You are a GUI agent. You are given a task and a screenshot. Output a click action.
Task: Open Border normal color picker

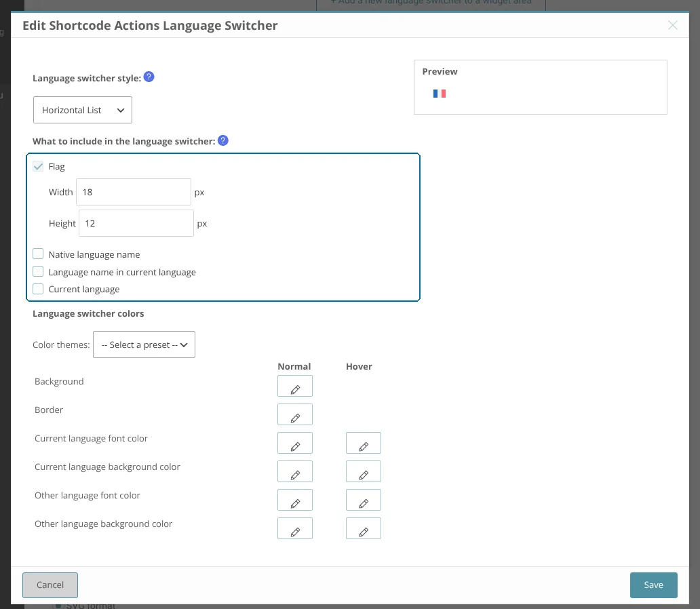pyautogui.click(x=295, y=414)
